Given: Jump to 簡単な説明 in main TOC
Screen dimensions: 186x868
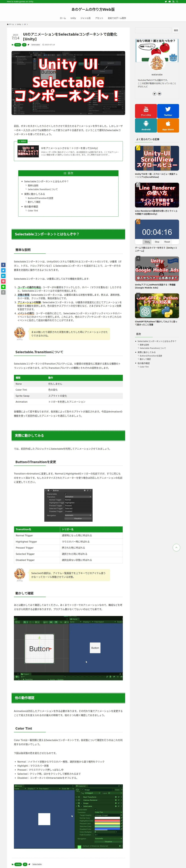Looking at the screenshot, I should [33, 186].
